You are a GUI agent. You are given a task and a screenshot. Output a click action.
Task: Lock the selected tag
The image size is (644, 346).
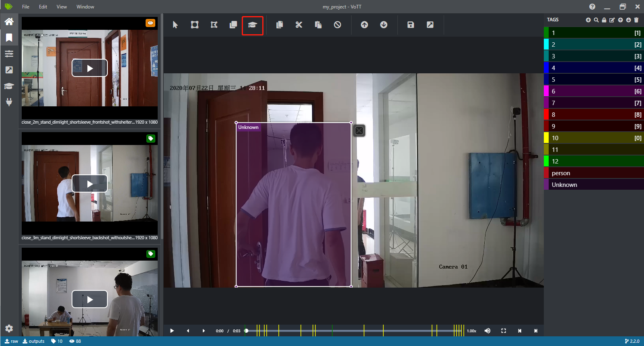pos(604,20)
